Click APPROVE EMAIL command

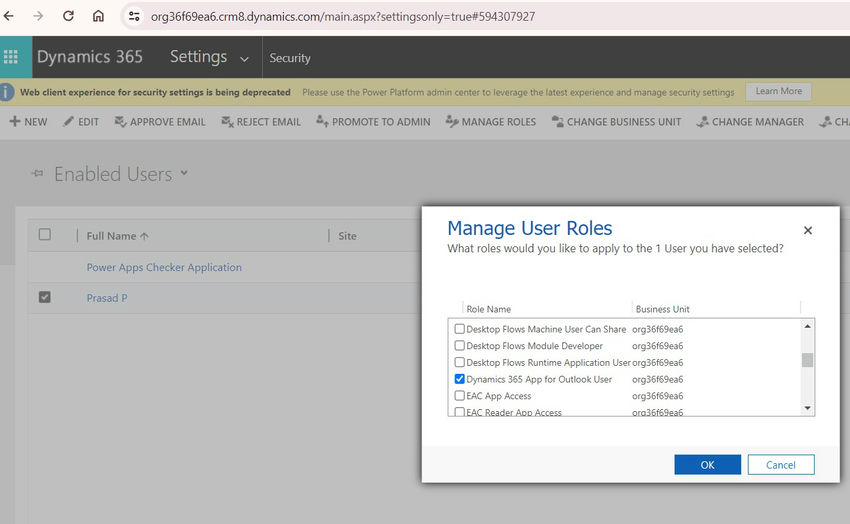point(168,122)
